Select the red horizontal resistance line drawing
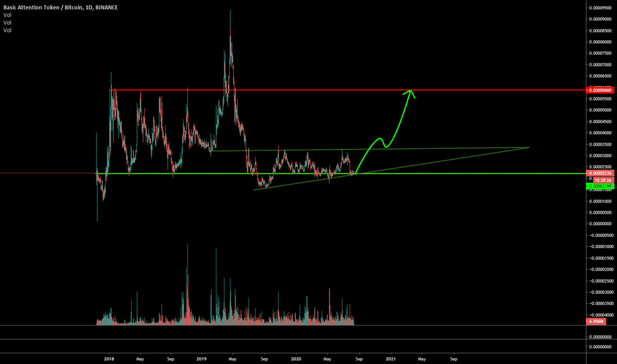Screen dimensions: 617x364 point(348,90)
